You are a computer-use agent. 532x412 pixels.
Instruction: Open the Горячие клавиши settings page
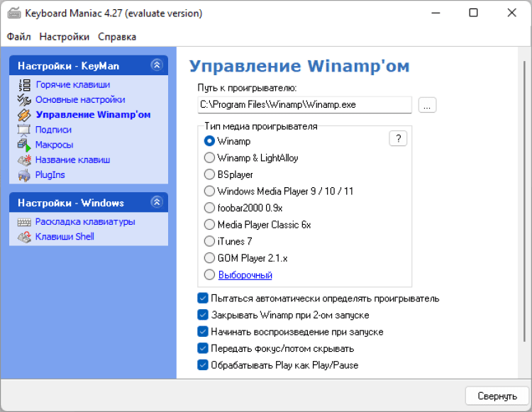click(72, 85)
